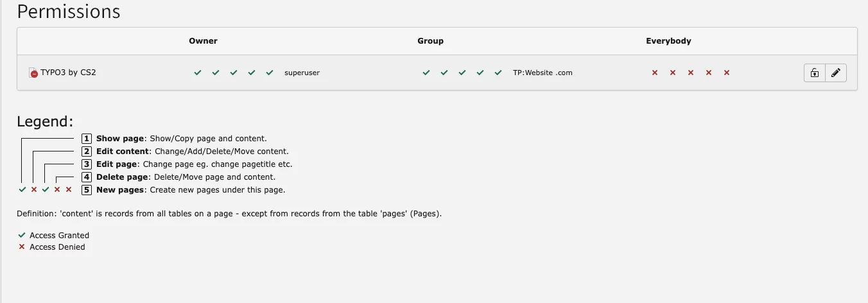Viewport: 868px width, 303px height.
Task: Click the Everybody column header
Action: point(668,41)
